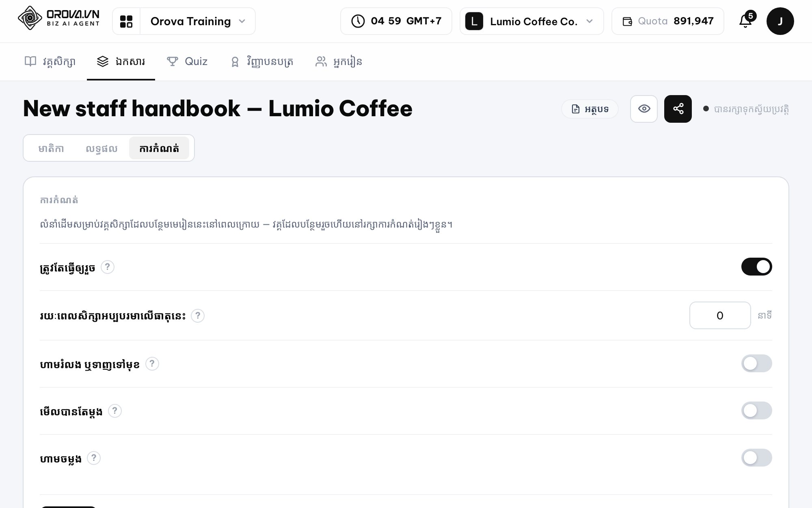This screenshot has height=508, width=812.
Task: Go to the អ្នករៀន learners tab
Action: tap(339, 62)
